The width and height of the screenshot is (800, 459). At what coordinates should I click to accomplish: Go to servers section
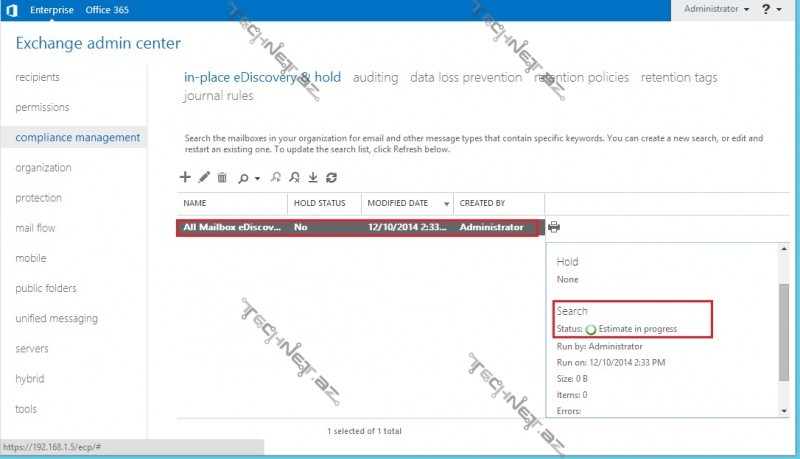(32, 348)
